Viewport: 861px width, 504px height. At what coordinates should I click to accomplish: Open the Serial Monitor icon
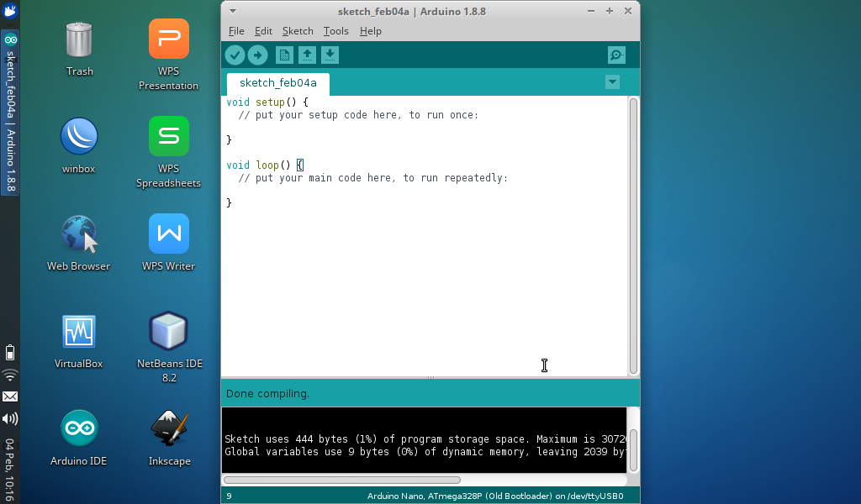click(x=615, y=54)
